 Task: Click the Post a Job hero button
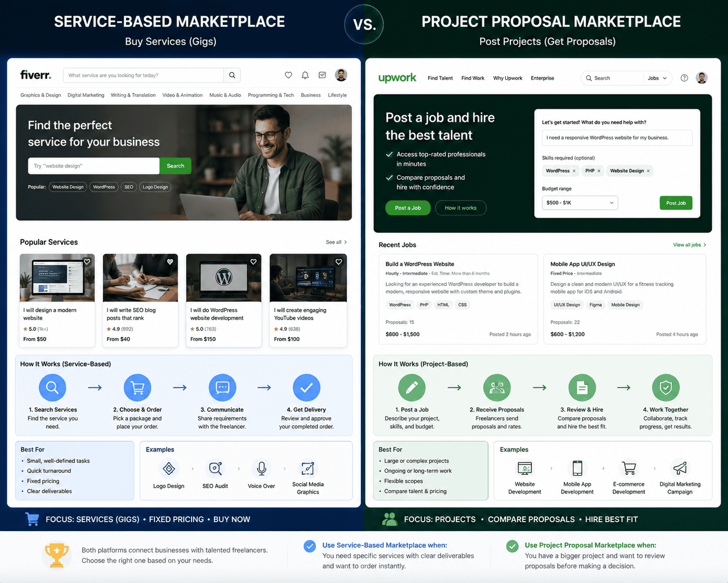click(x=408, y=208)
